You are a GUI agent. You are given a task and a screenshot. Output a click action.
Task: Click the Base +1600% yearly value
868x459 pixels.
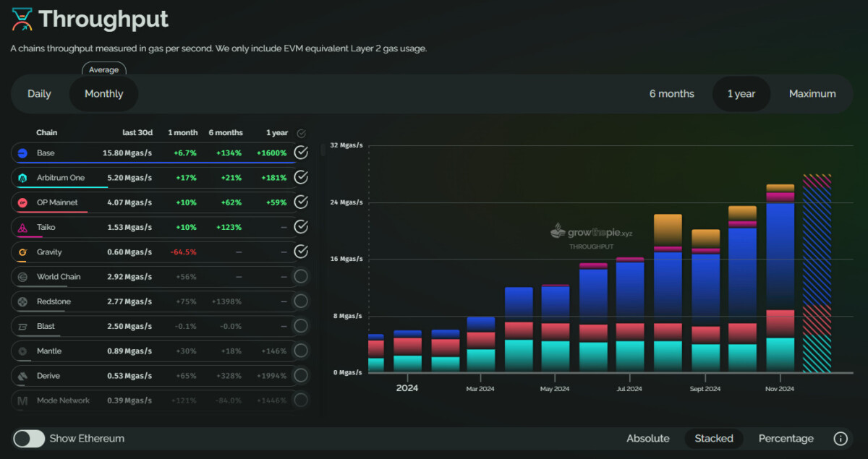click(272, 153)
